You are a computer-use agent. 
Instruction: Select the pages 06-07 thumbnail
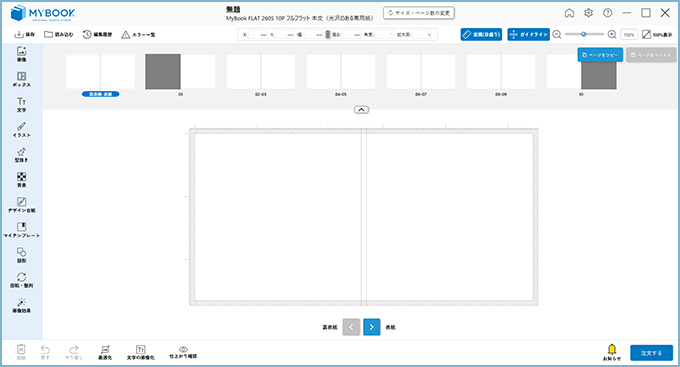(421, 72)
